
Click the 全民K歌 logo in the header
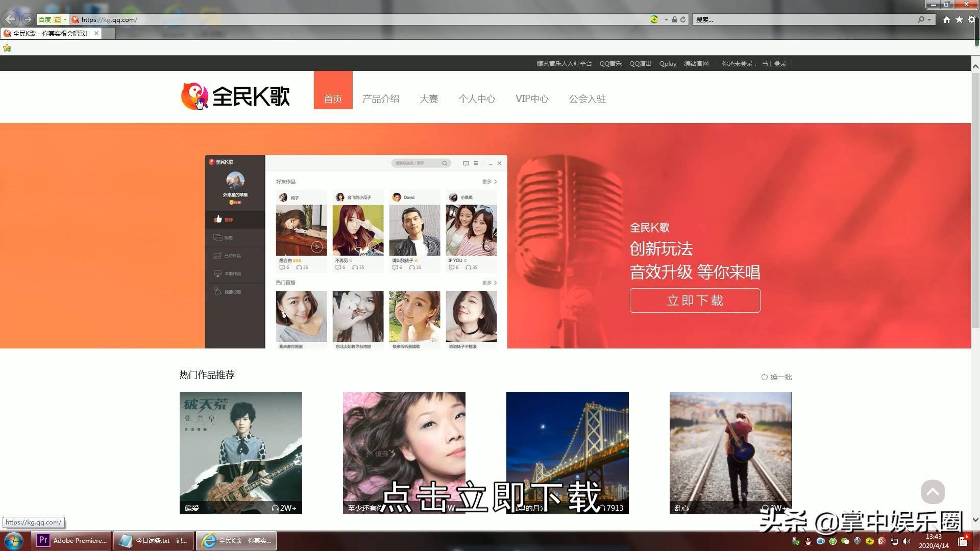[x=235, y=96]
